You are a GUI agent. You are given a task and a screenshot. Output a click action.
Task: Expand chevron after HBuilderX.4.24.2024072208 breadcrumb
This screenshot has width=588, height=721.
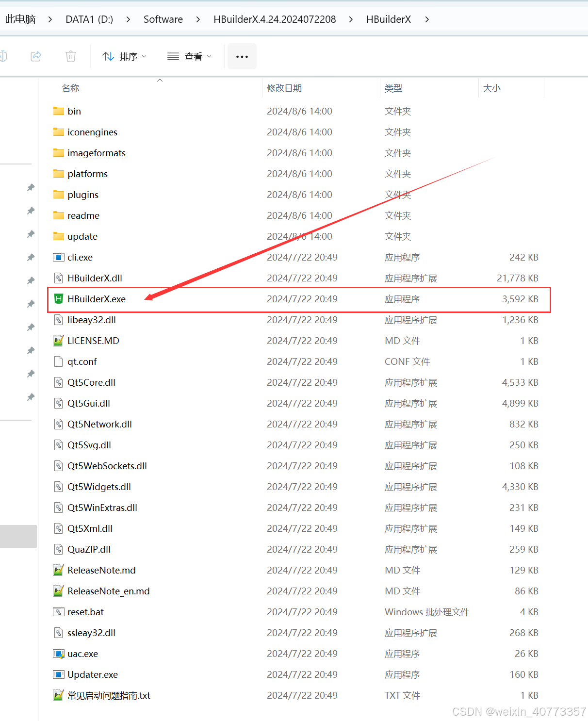(x=351, y=19)
